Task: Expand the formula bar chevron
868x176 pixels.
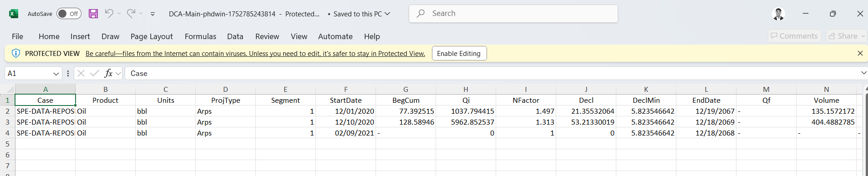Action: click(863, 73)
